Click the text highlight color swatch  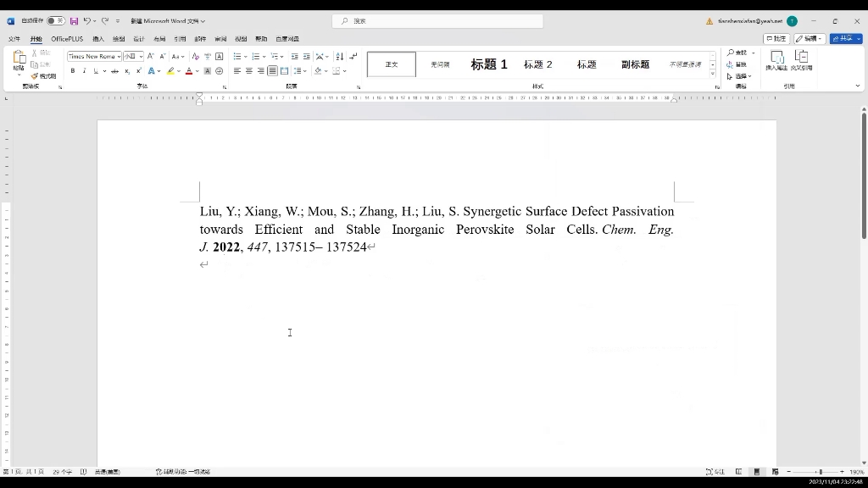[x=170, y=71]
